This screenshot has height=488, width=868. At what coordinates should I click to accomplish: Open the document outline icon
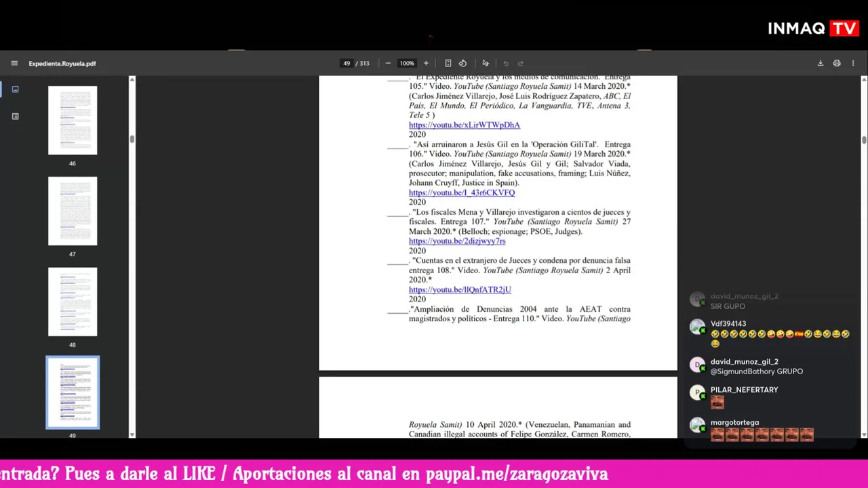[15, 116]
